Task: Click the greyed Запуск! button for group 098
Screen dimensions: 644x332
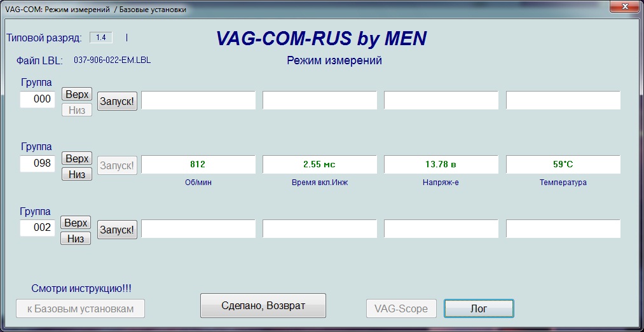Action: 117,165
